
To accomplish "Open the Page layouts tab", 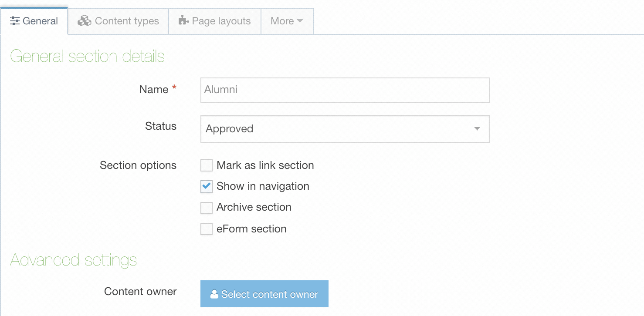I will 221,21.
